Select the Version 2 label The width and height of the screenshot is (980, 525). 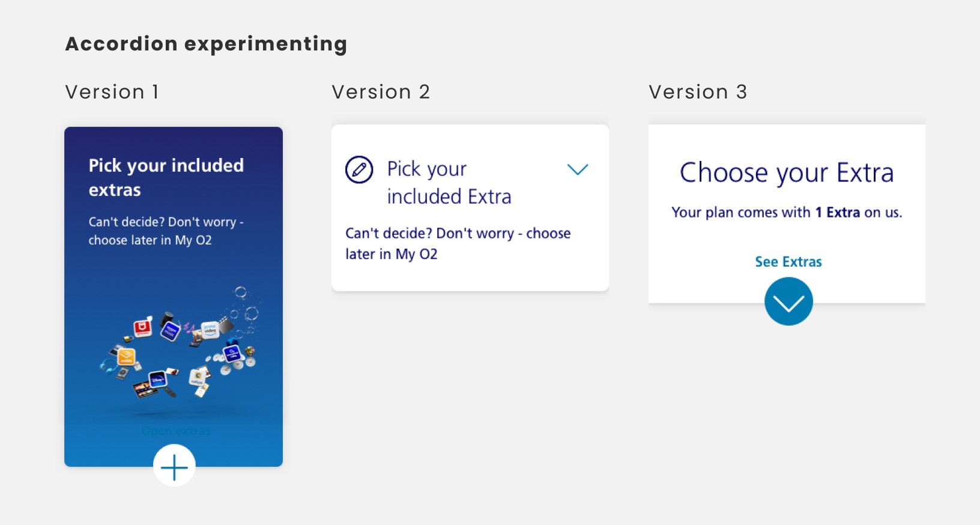[x=381, y=92]
